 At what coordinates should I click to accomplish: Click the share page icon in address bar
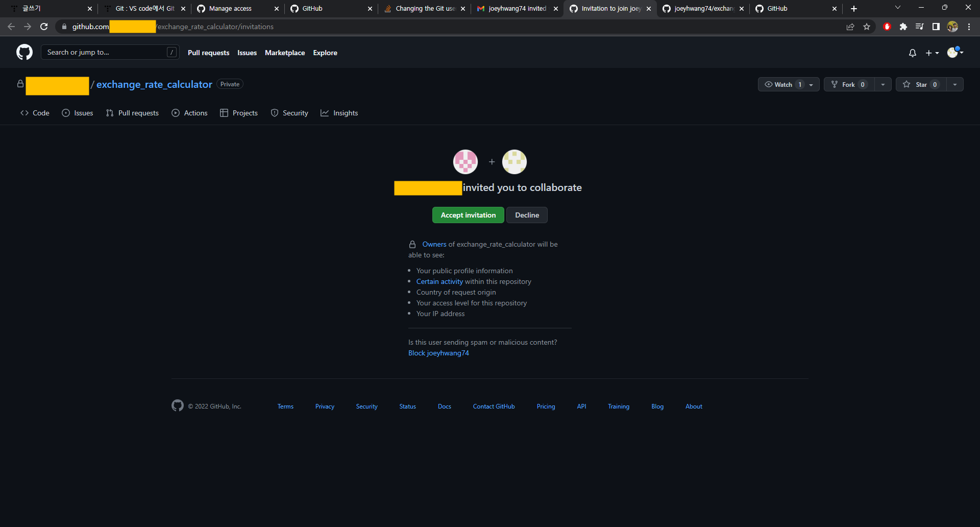tap(850, 27)
